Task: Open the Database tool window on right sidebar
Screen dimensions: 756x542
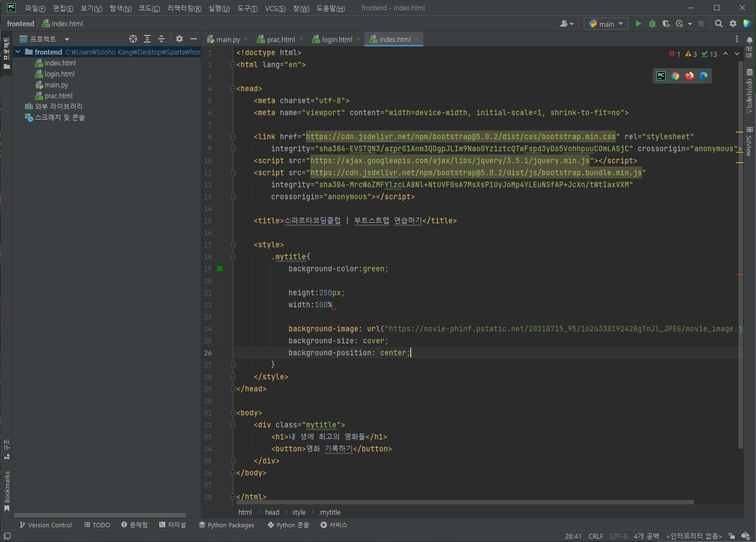Action: click(x=749, y=92)
